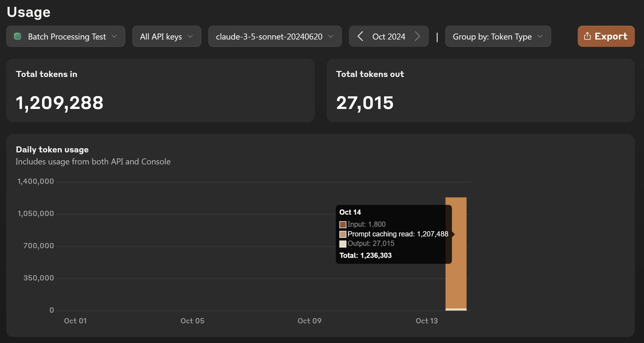Go to the previous month

tap(360, 36)
